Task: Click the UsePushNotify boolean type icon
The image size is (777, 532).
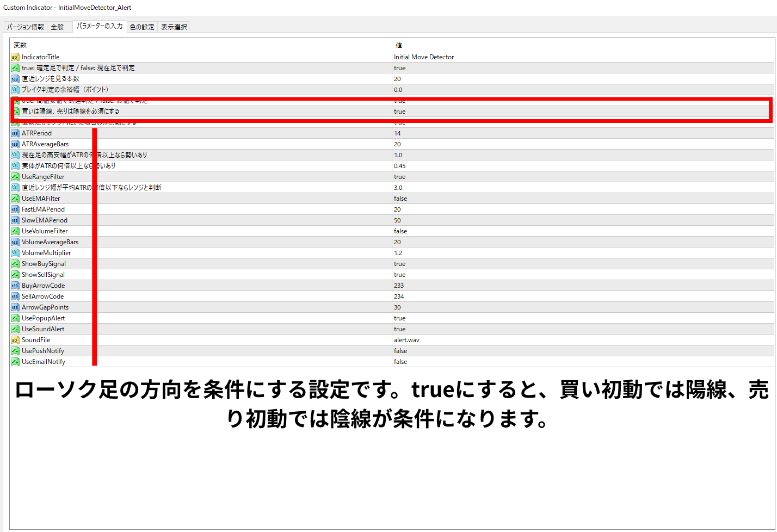Action: point(15,351)
